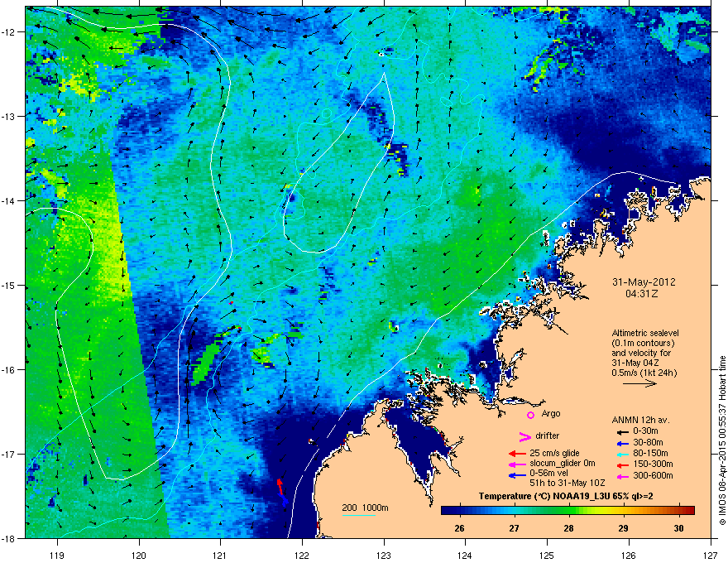Click the blue velocity arrow below the red glider arrow

pyautogui.click(x=284, y=500)
